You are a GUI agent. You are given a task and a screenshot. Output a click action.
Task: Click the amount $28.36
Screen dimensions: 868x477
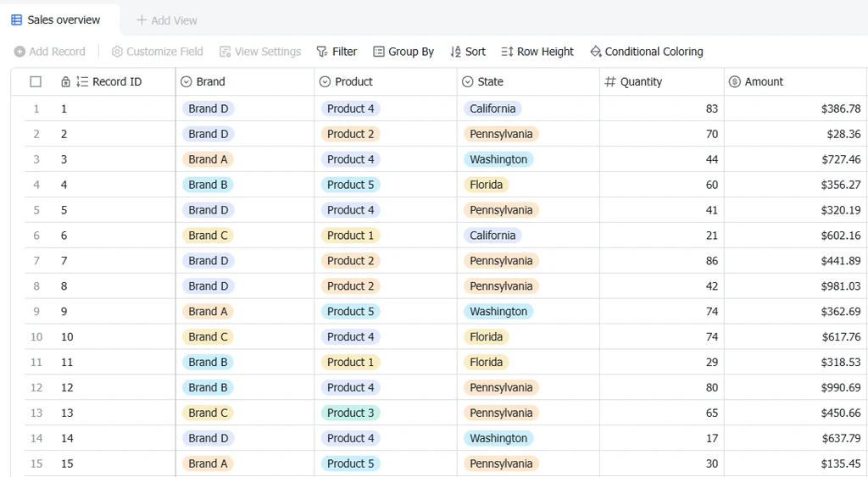tap(843, 135)
